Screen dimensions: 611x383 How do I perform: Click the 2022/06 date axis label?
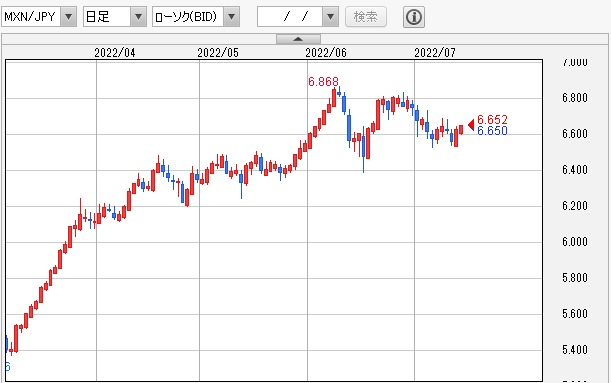(x=326, y=53)
